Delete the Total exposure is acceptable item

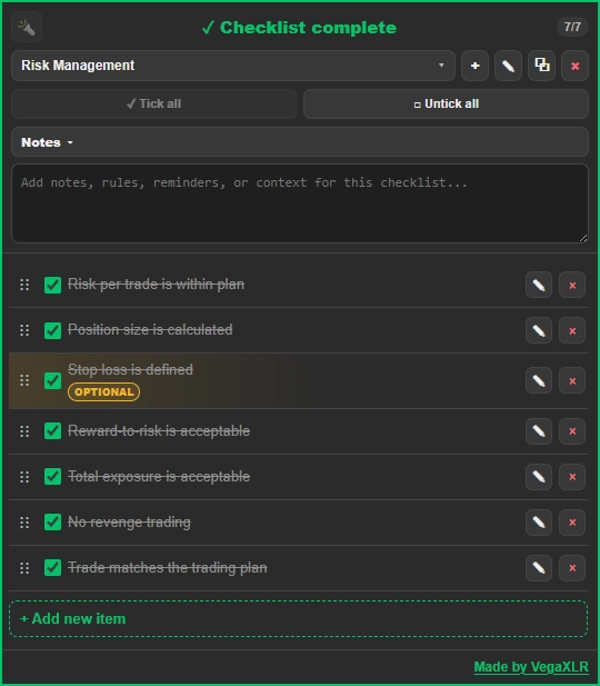coord(572,477)
